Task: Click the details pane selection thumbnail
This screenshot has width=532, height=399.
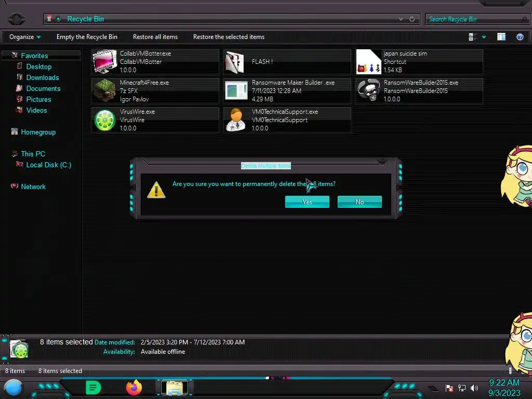Action: [19, 349]
